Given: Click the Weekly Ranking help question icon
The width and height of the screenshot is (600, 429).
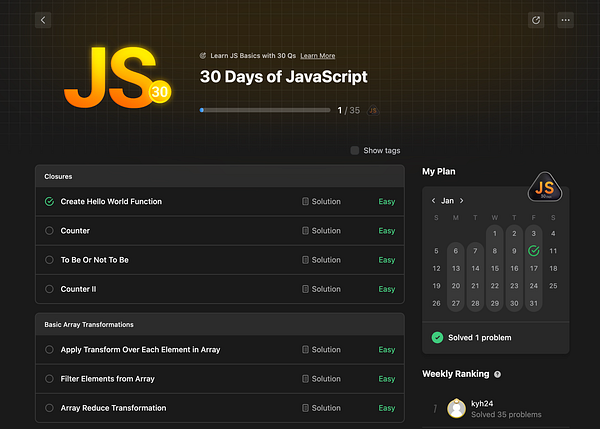Looking at the screenshot, I should tap(497, 374).
